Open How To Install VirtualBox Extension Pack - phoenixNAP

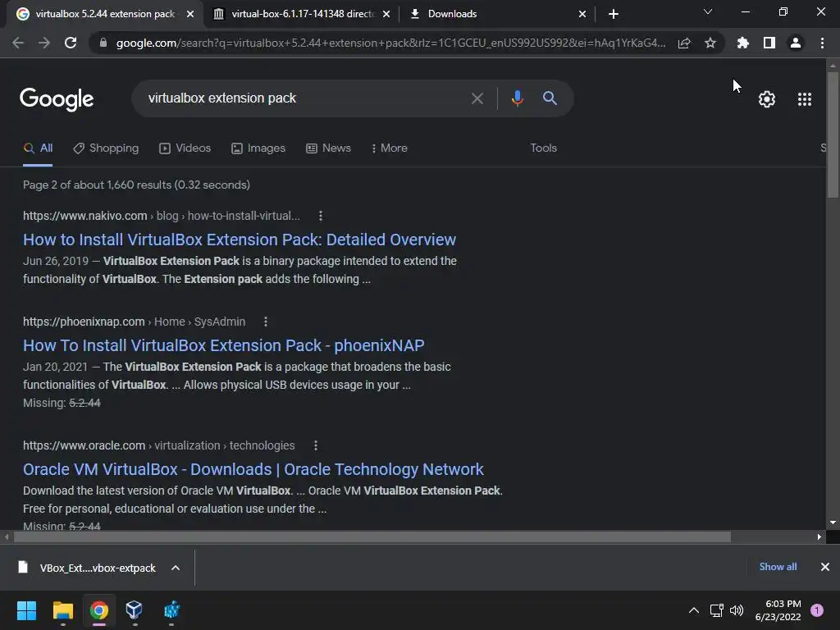coord(223,345)
